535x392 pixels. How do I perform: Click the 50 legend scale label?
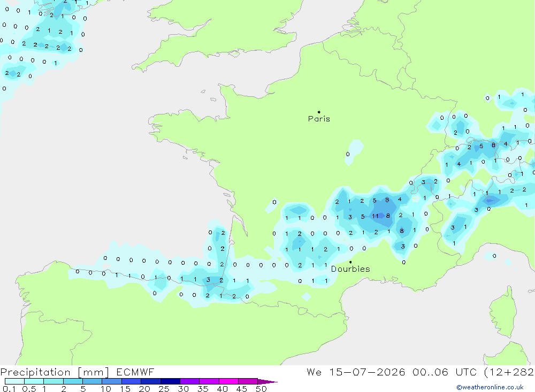(262, 389)
